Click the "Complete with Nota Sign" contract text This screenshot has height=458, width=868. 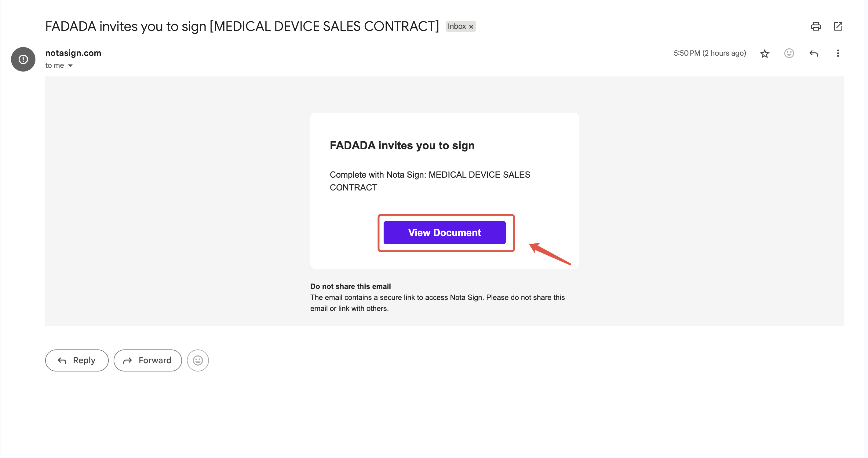pyautogui.click(x=430, y=181)
